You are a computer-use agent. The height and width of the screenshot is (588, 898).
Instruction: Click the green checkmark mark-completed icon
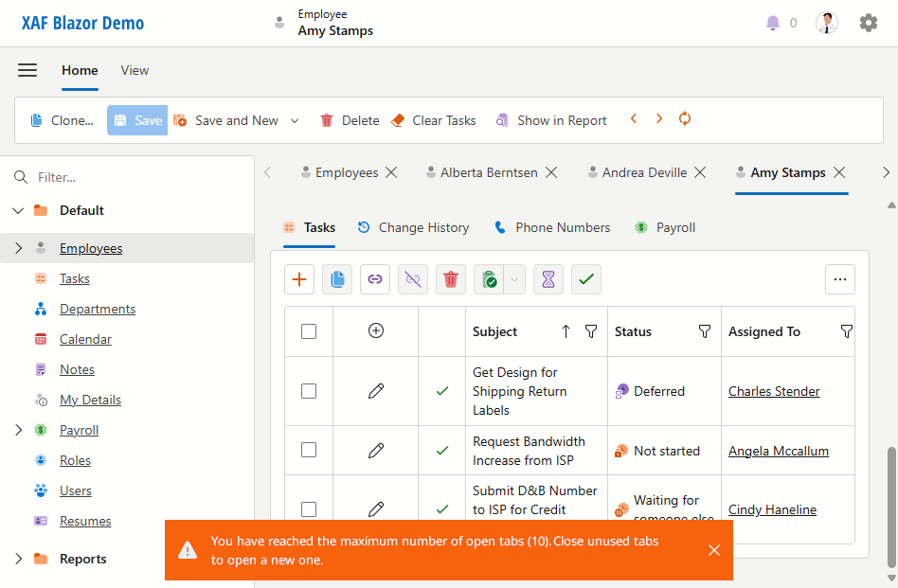coord(585,279)
